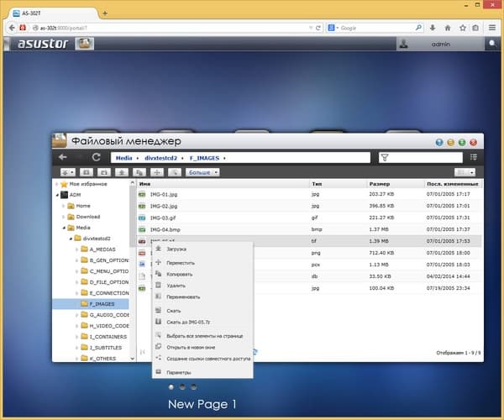Open the File Manager help icon

click(439, 142)
